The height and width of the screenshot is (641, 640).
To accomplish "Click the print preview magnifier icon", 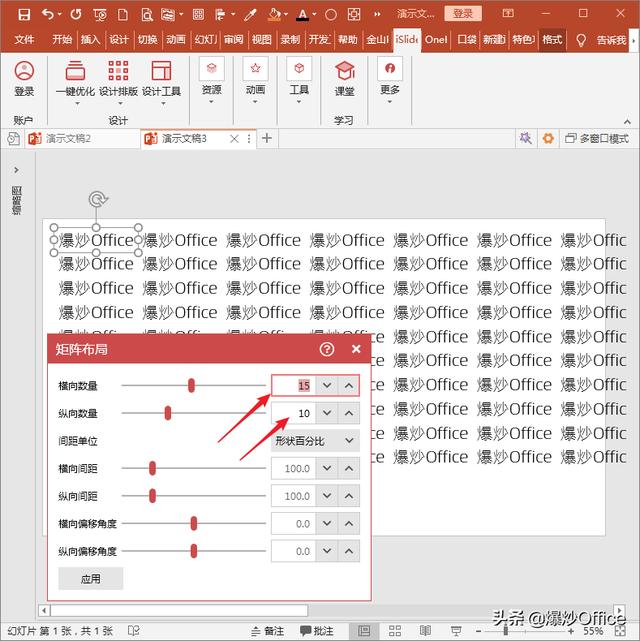I will click(x=146, y=15).
